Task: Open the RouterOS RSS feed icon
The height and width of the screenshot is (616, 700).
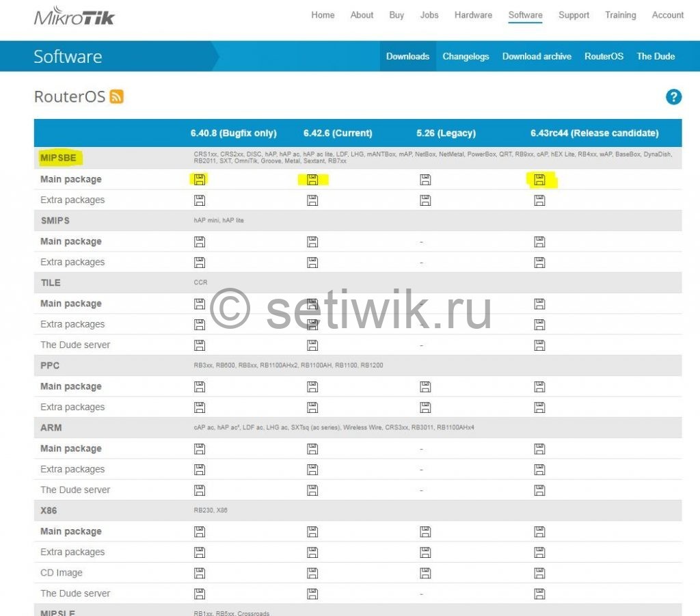Action: click(x=116, y=96)
